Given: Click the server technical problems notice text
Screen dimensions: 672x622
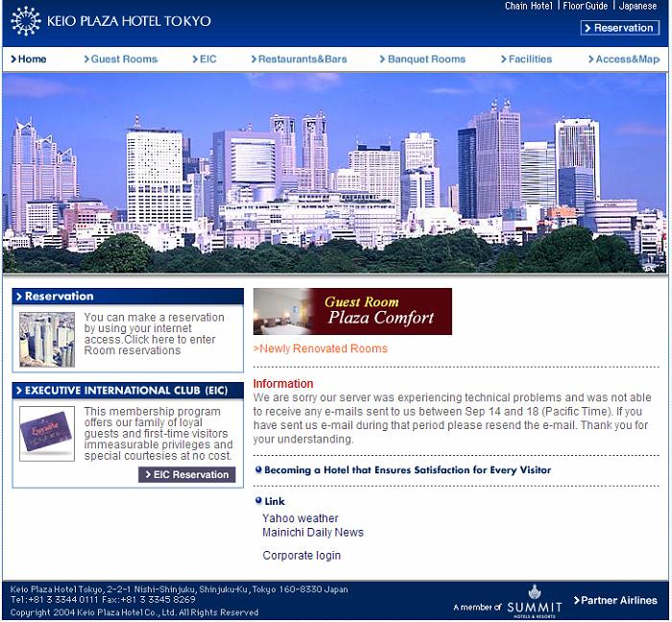Looking at the screenshot, I should pos(452,419).
